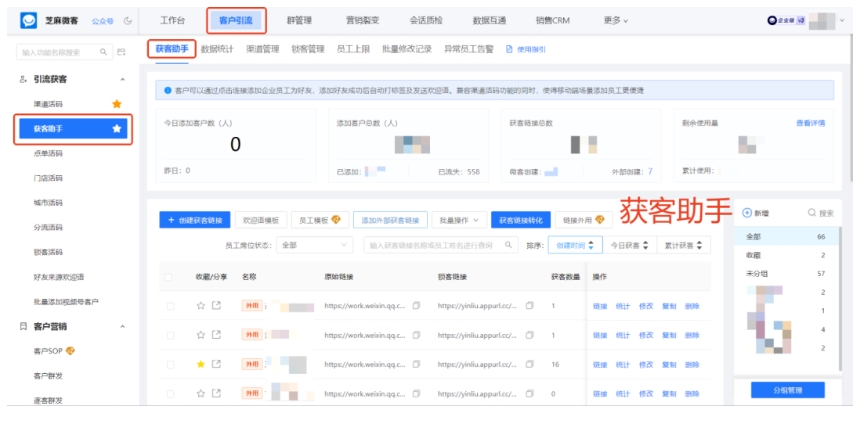The width and height of the screenshot is (864, 422).
Task: Click the star on the 获客助手 sidebar item
Action: coord(117,129)
